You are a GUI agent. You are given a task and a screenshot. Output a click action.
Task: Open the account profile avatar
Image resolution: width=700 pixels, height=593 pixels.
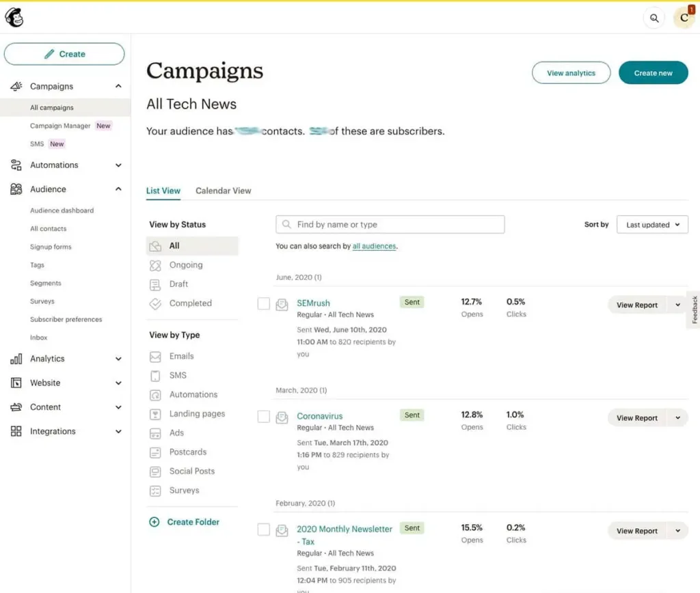coord(684,18)
